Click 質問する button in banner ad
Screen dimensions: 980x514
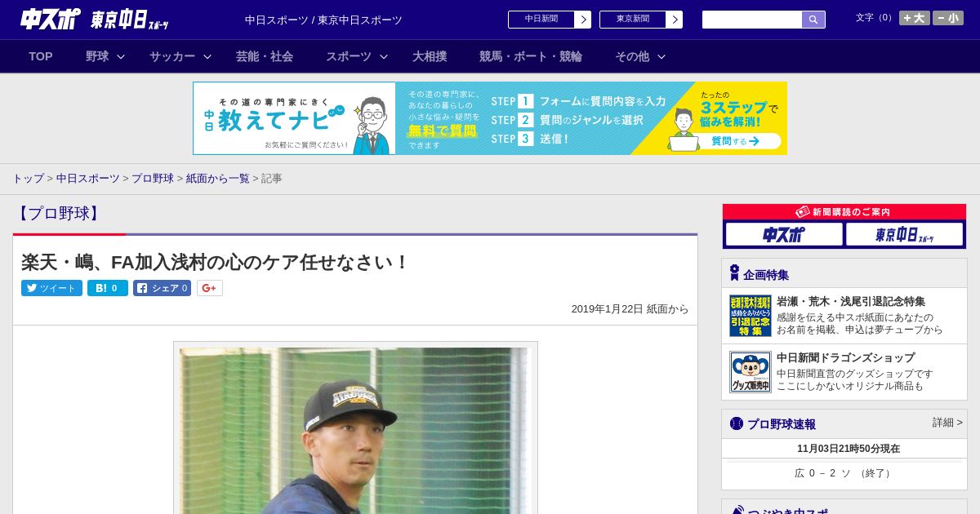point(734,141)
